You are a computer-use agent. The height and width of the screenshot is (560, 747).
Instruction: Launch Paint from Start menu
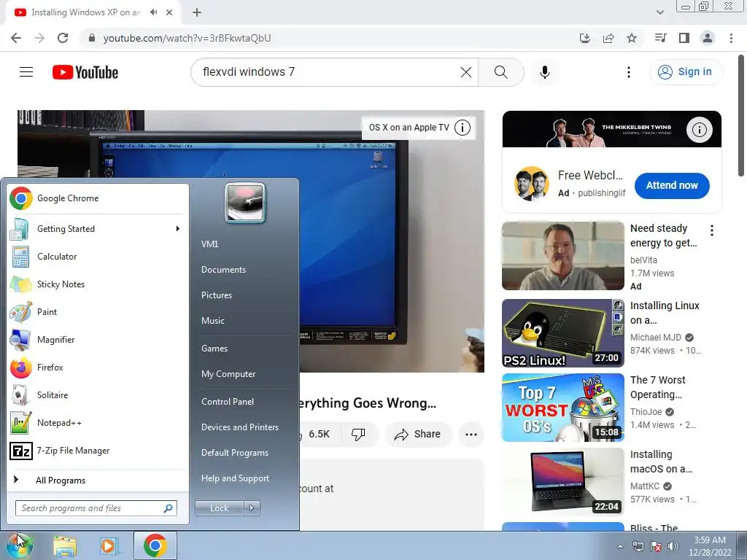[x=98, y=312]
